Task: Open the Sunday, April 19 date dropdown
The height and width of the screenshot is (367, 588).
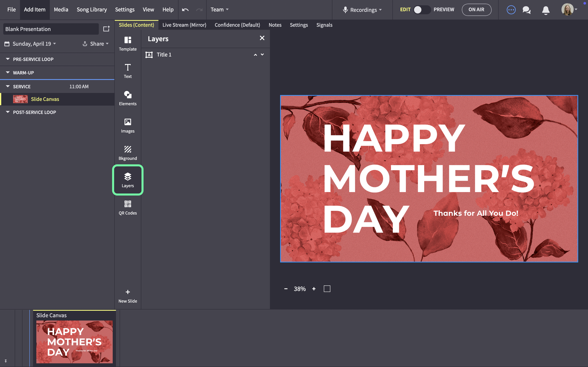Action: click(x=30, y=44)
